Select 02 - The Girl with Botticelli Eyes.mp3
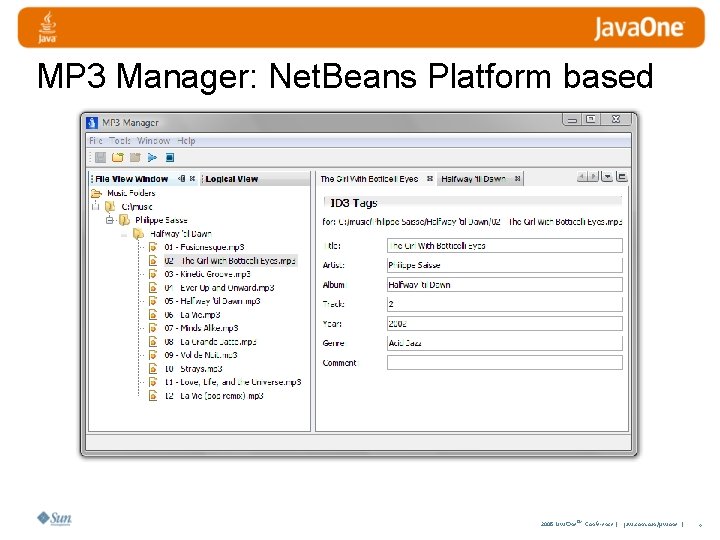 click(230, 261)
